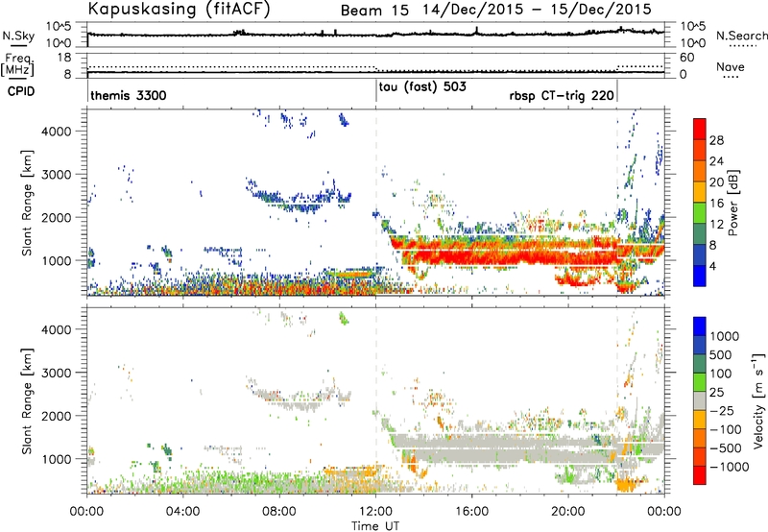
Task: Pick the red top segment of Power colorbar
Action: click(x=700, y=129)
